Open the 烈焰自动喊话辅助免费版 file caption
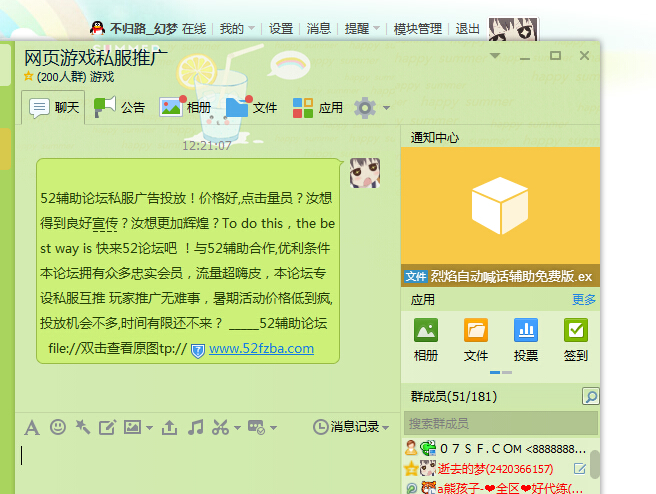The height and width of the screenshot is (494, 656). click(x=500, y=276)
